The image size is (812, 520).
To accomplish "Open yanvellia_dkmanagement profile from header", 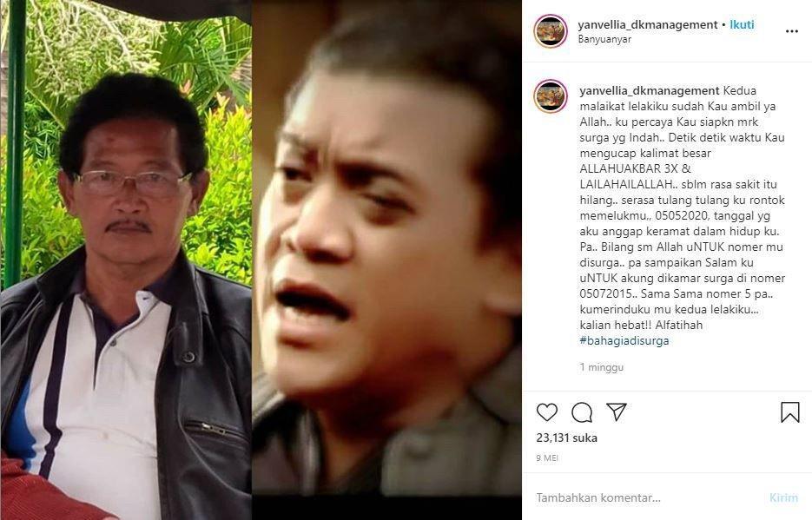I will (647, 24).
